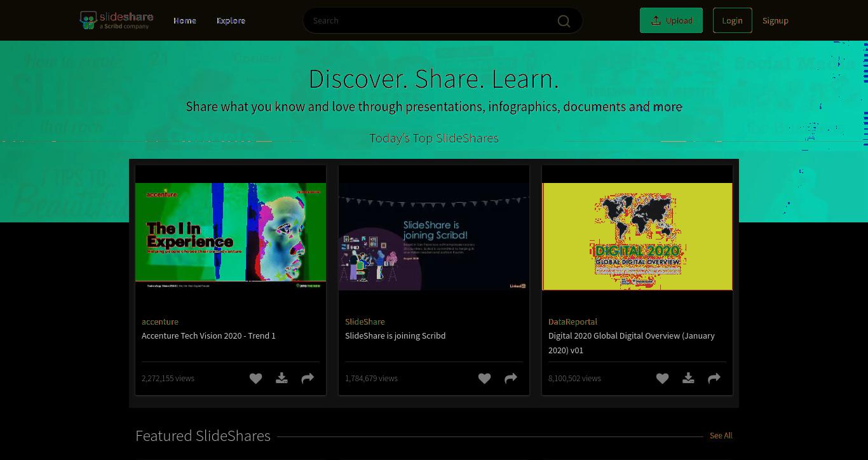Click the search magnifier icon
This screenshot has width=868, height=460.
click(x=564, y=21)
